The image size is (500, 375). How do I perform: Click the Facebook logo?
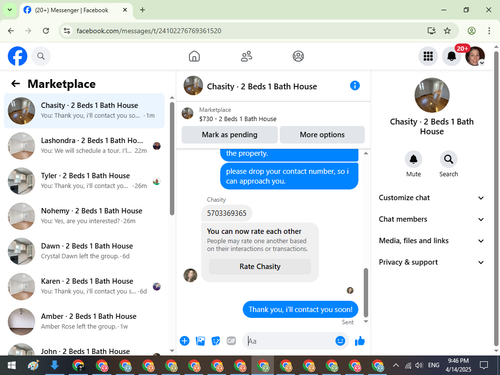pyautogui.click(x=17, y=56)
